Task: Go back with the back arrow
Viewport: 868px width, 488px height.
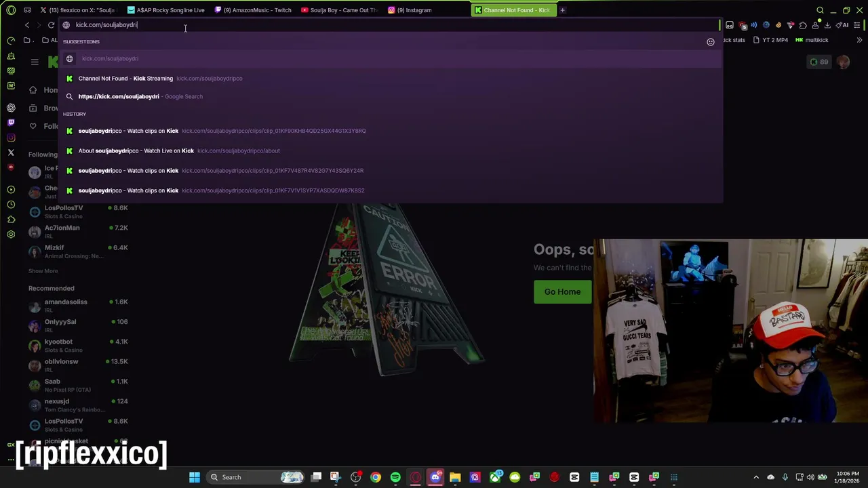Action: 27,25
